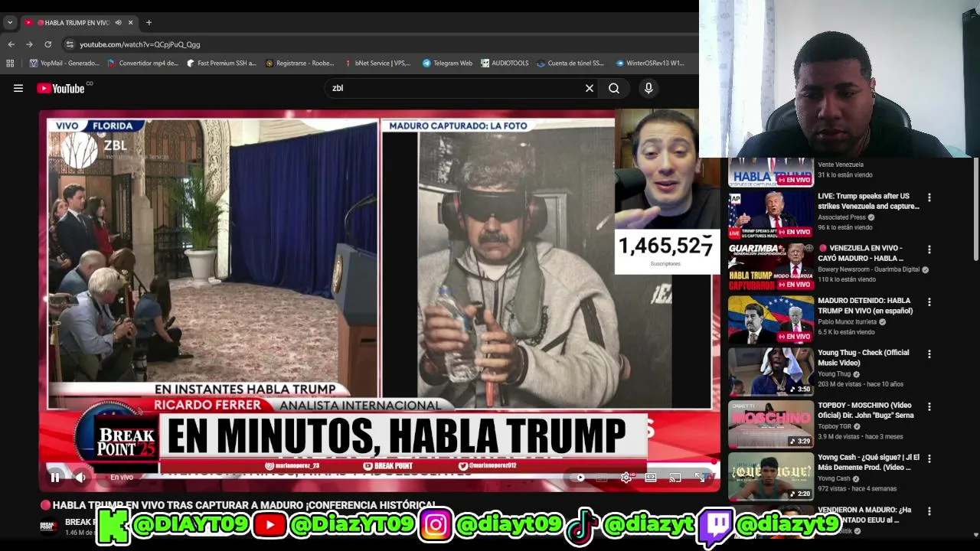The width and height of the screenshot is (980, 551).
Task: Mute the video player volume
Action: point(80,478)
